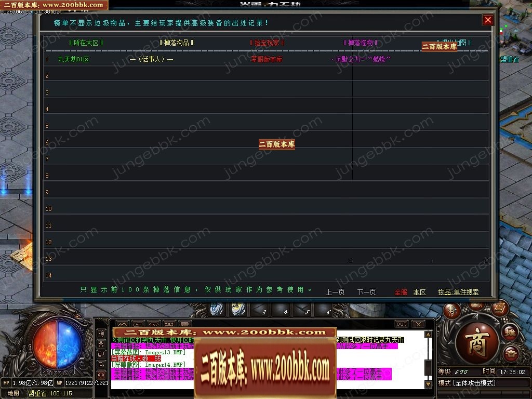This screenshot has width=532, height=399.
Task: Switch filter to 全服 all servers
Action: 401,292
